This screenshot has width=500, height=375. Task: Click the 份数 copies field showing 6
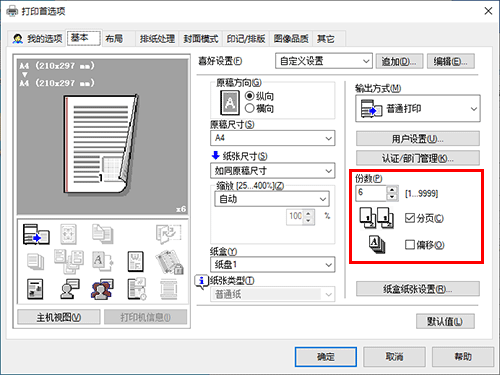pos(371,193)
